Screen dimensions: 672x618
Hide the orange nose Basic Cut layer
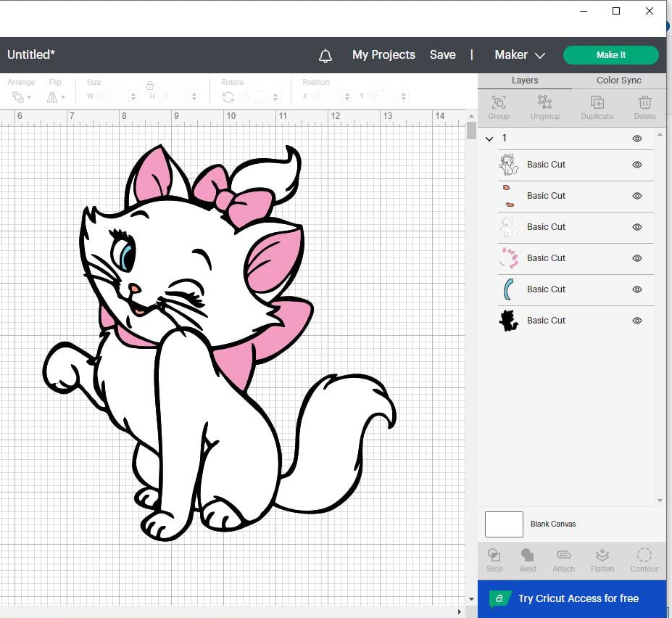637,196
